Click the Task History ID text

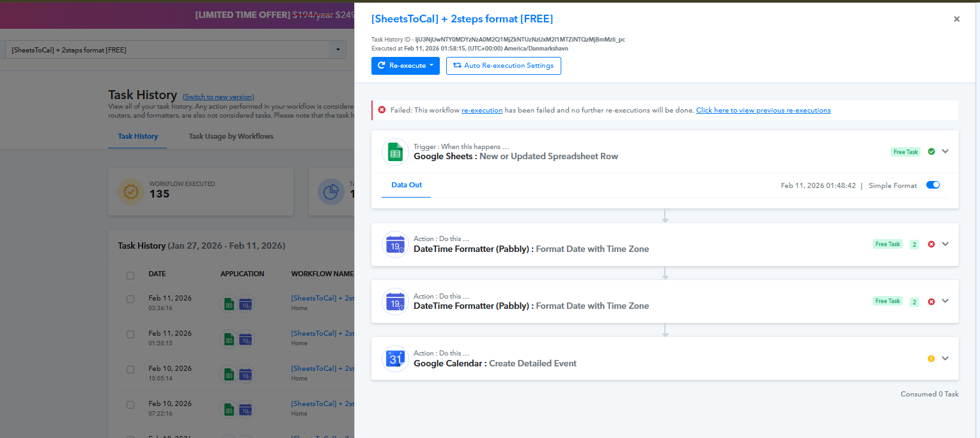498,39
